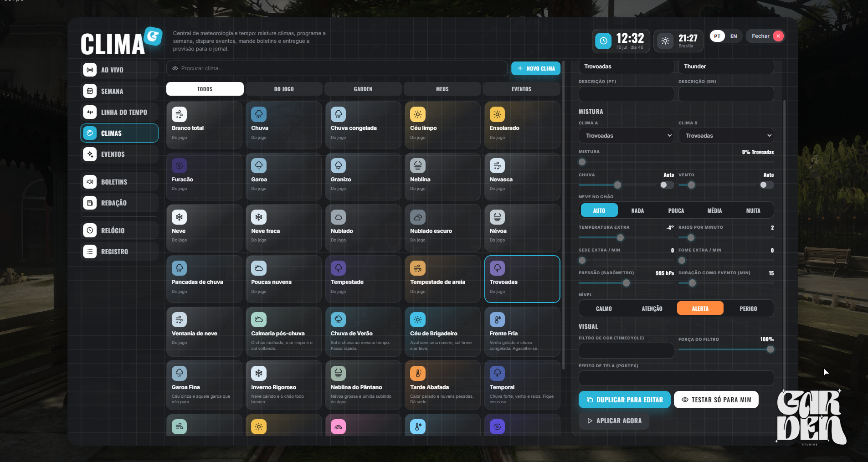Click Testar Só Para Mim
The height and width of the screenshot is (462, 868).
(x=716, y=400)
